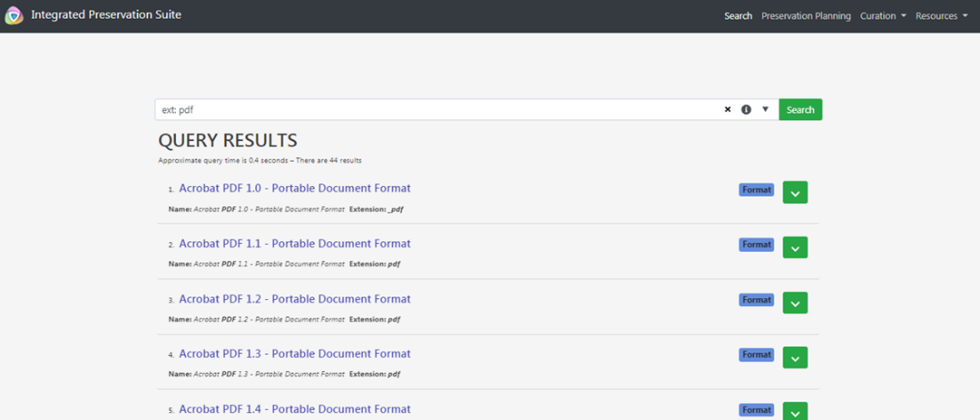
Task: Click the Integrated Preservation Suite title
Action: pyautogui.click(x=106, y=14)
